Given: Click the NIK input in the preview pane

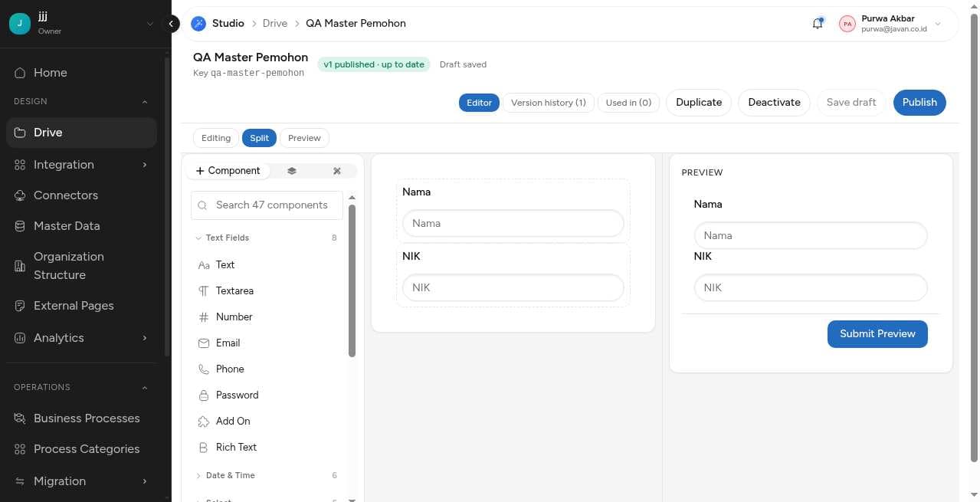Looking at the screenshot, I should click(x=811, y=288).
